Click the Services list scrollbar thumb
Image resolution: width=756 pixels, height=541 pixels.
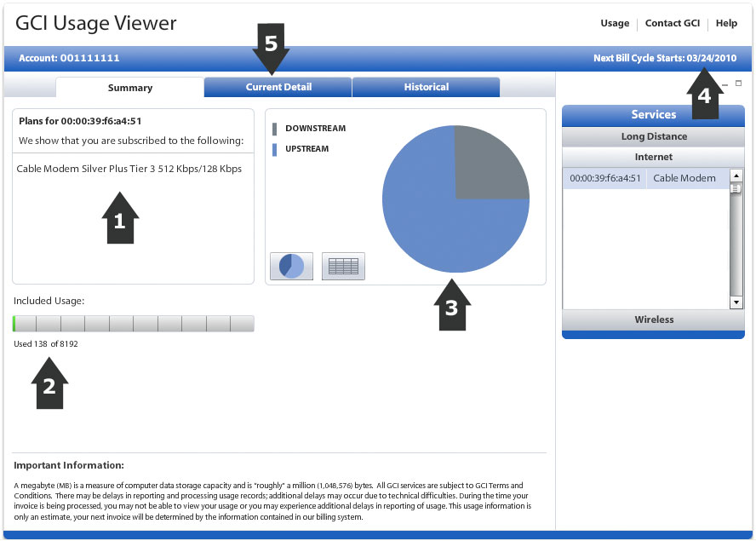click(x=736, y=188)
